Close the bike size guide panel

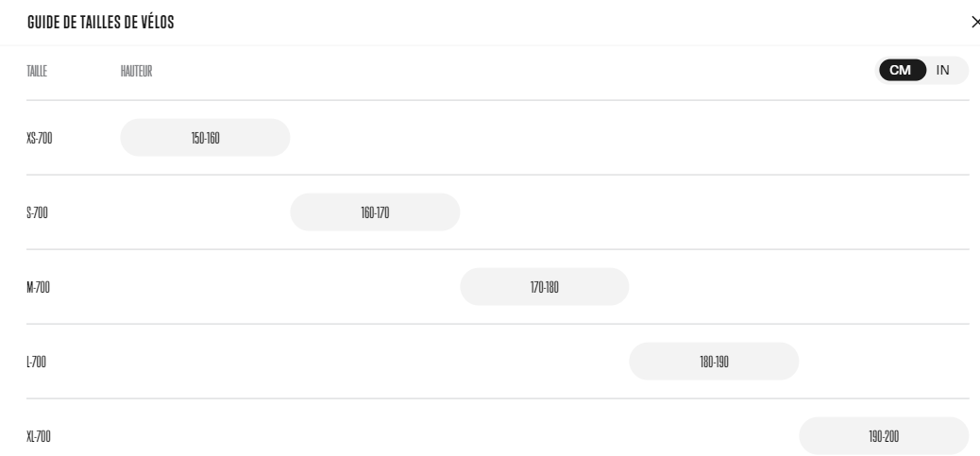point(975,23)
